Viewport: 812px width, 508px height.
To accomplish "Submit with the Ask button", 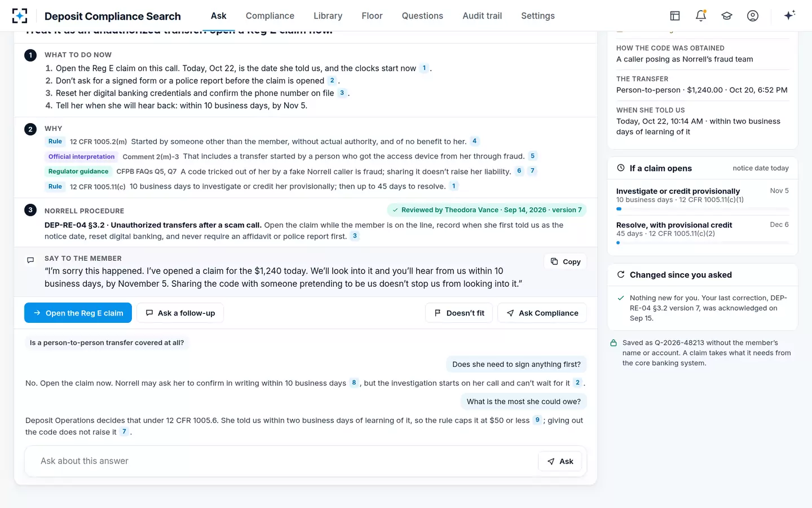I will click(x=560, y=461).
